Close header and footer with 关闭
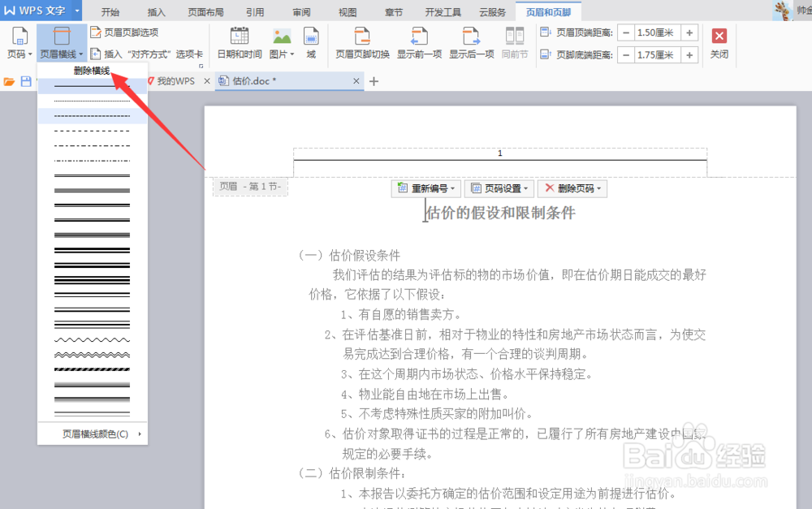 click(719, 42)
